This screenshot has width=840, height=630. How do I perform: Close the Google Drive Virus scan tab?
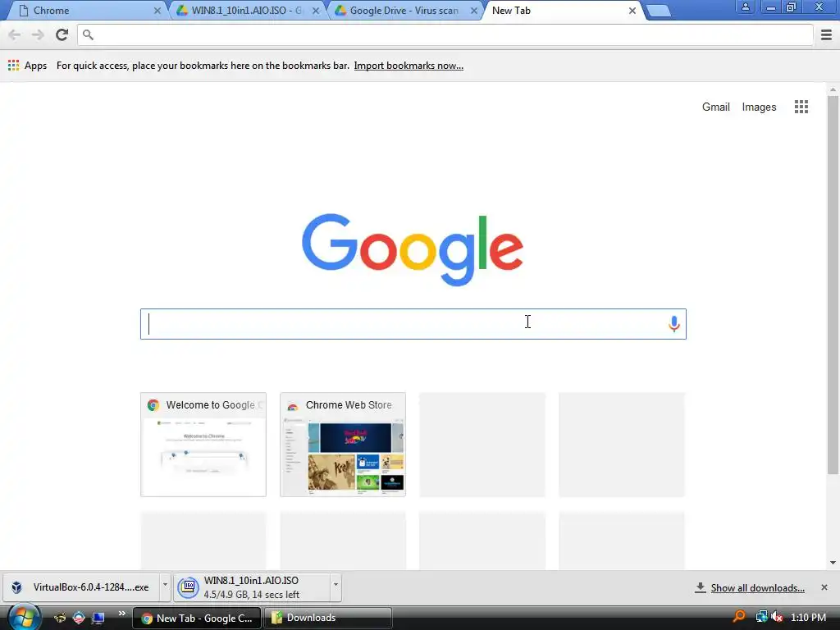(473, 11)
